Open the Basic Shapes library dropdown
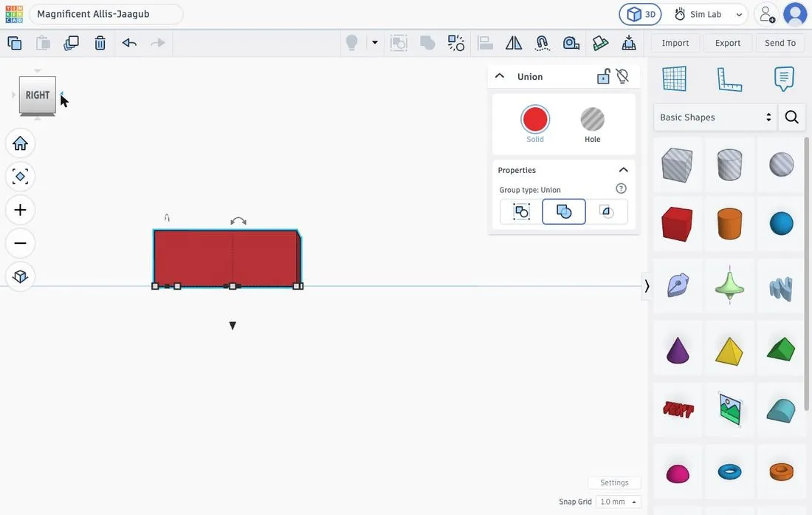The height and width of the screenshot is (515, 812). click(715, 117)
